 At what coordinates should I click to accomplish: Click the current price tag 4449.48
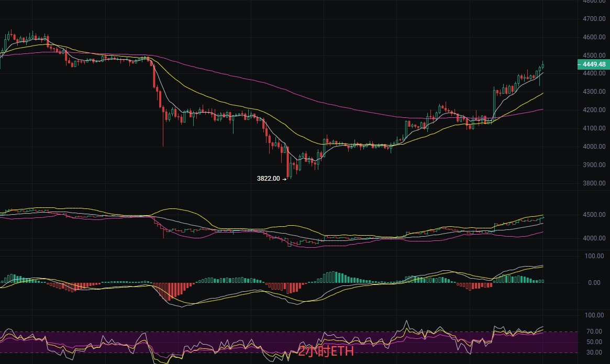(594, 64)
